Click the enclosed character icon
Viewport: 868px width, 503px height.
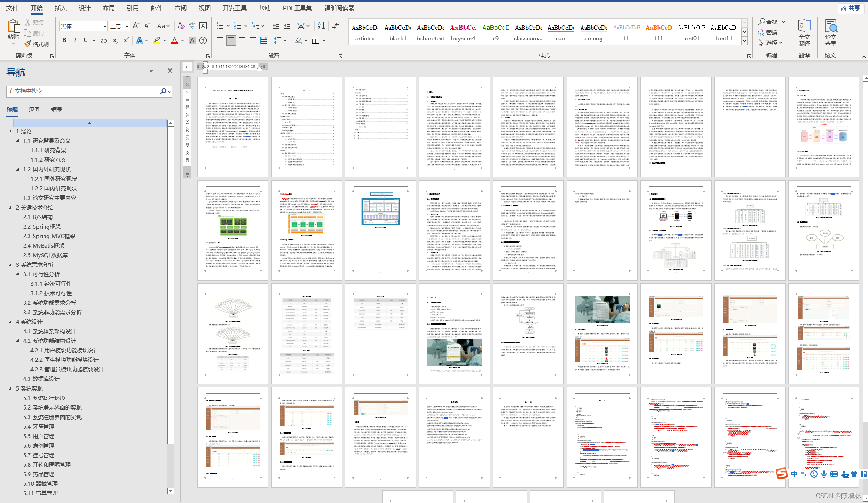(203, 40)
